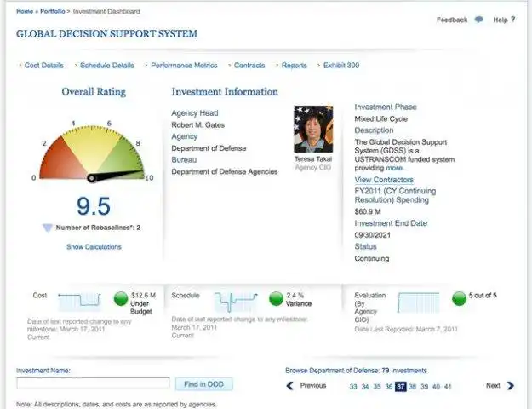532x409 pixels.
Task: Click the Cost trend sparkline chart
Action: 80,302
